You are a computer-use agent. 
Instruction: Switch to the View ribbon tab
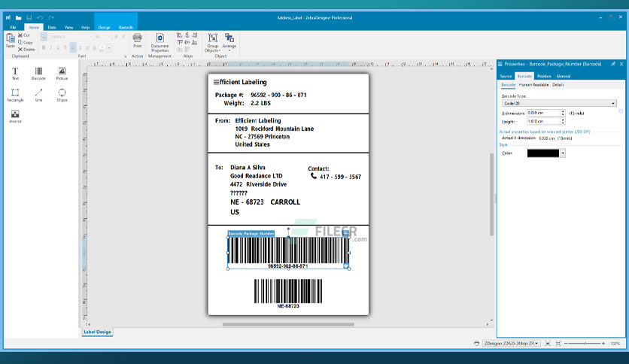pyautogui.click(x=69, y=27)
